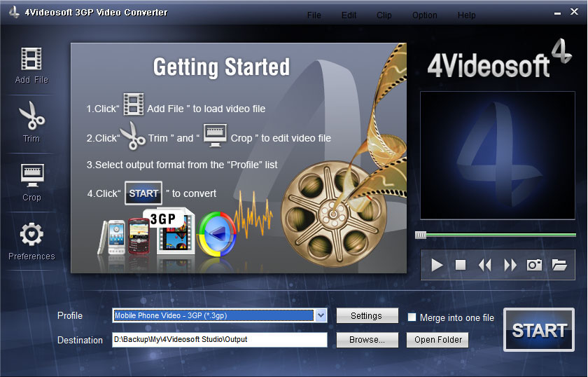Click the 4Videosoft app logo in title bar
This screenshot has width=588, height=377.
coord(14,12)
